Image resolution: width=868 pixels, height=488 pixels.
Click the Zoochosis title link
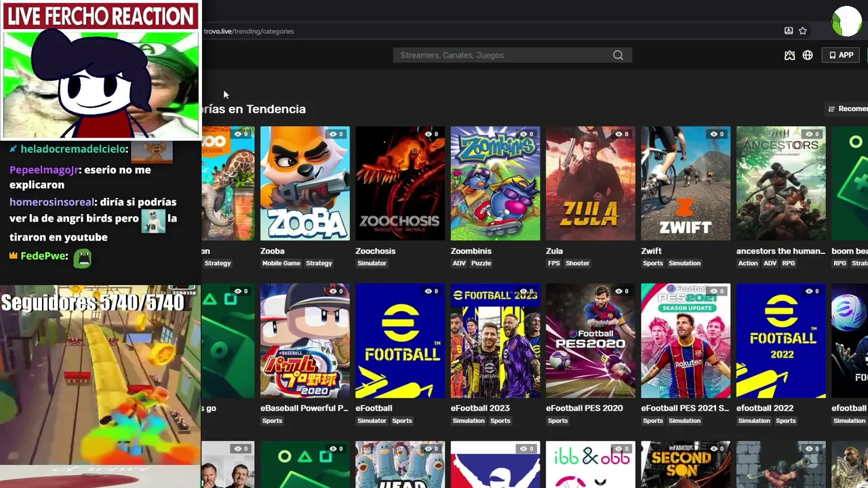point(376,251)
